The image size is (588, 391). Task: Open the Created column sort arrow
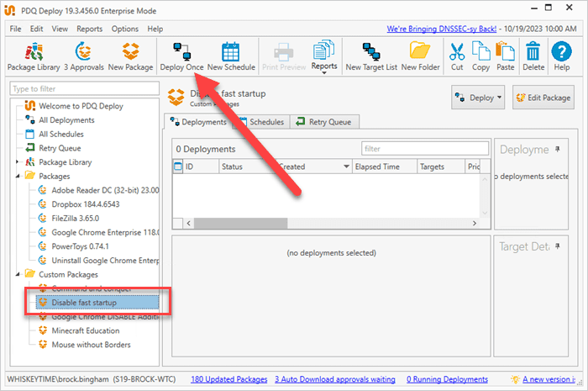(346, 166)
